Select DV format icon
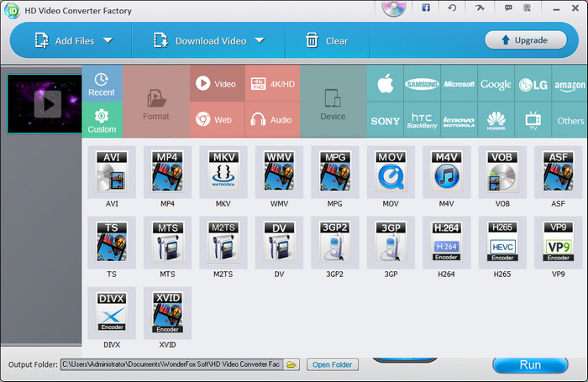 point(279,243)
